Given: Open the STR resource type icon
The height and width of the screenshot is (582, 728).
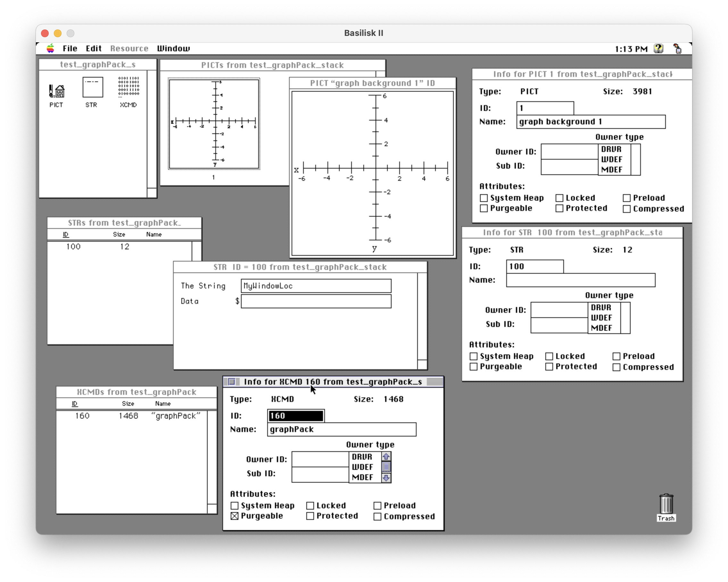Looking at the screenshot, I should [x=93, y=88].
